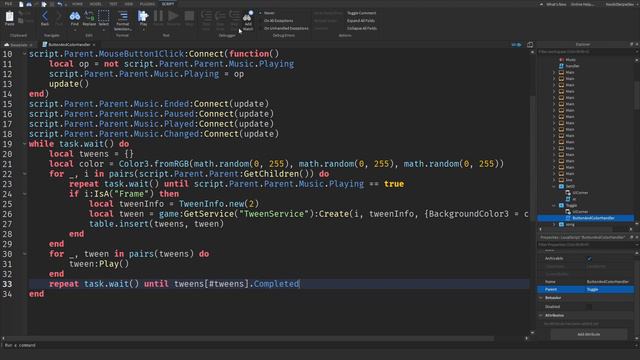Open the ButtonAndColorHandler script tab
This screenshot has width=640, height=360.
(69, 44)
